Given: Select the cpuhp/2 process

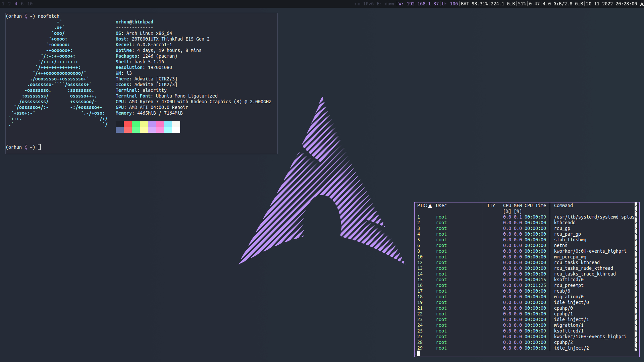Looking at the screenshot, I should point(525,343).
